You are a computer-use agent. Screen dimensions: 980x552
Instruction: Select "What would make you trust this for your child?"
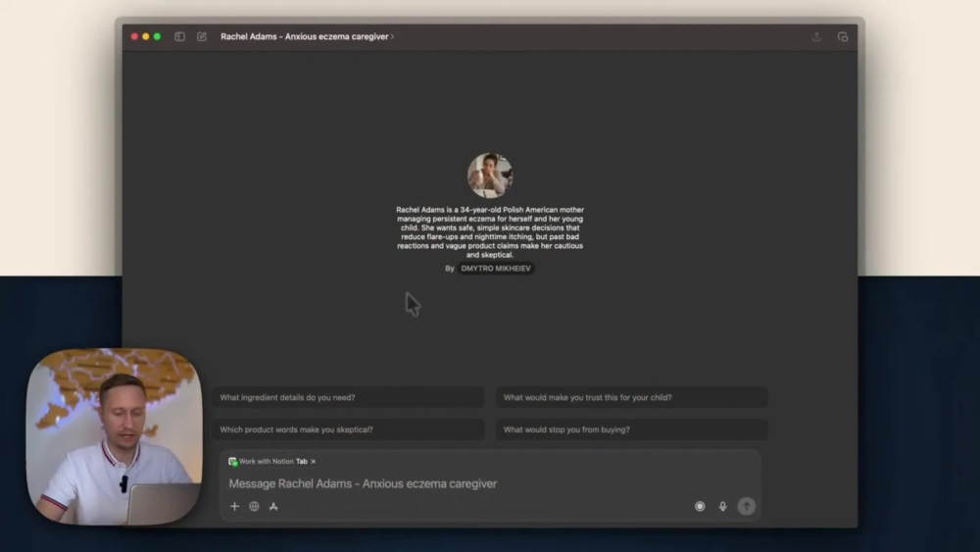[632, 398]
